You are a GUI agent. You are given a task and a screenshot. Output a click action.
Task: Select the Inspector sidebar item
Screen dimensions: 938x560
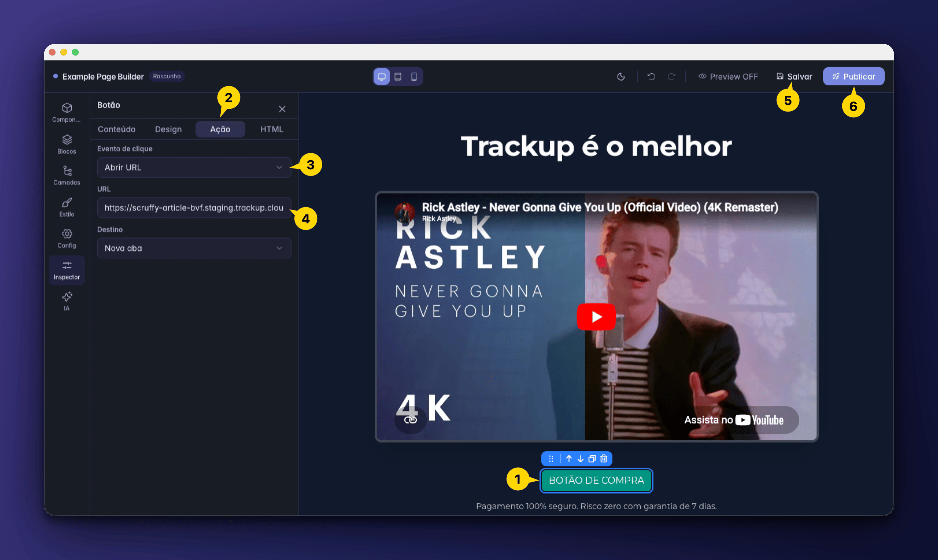[67, 270]
